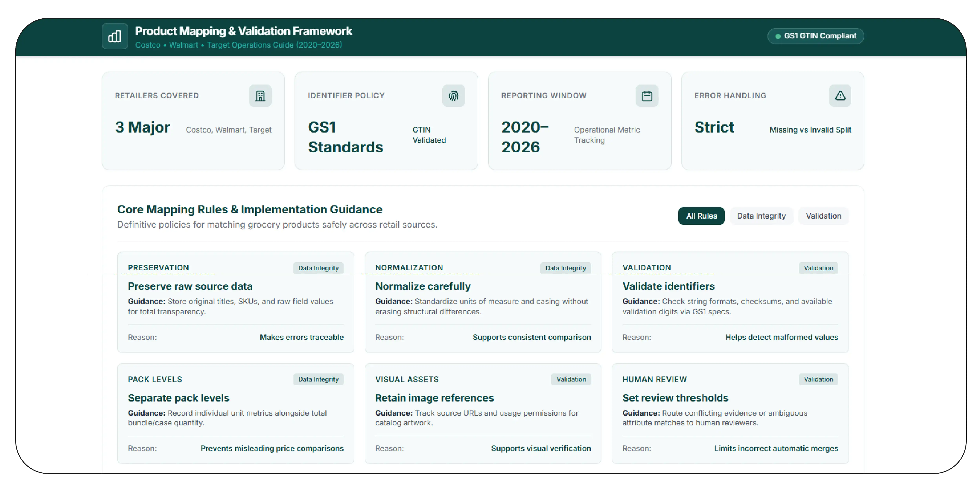Click the Costco • Walmart • Target subtitle
This screenshot has width=980, height=486.
239,45
